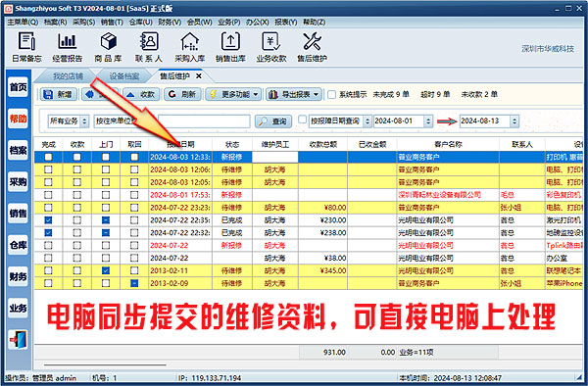Viewport: 588px width, 386px height.
Task: Click the exit door icon in sidebar
Action: 18,340
